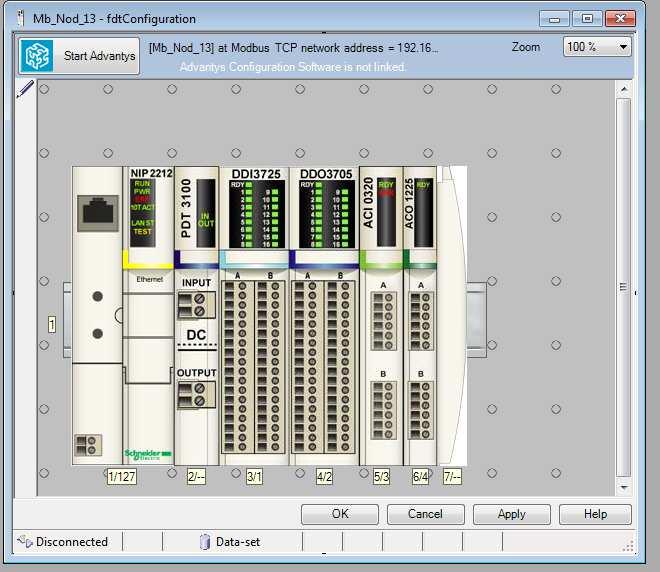Image resolution: width=660 pixels, height=572 pixels.
Task: Click the Data-set status text
Action: pos(238,542)
